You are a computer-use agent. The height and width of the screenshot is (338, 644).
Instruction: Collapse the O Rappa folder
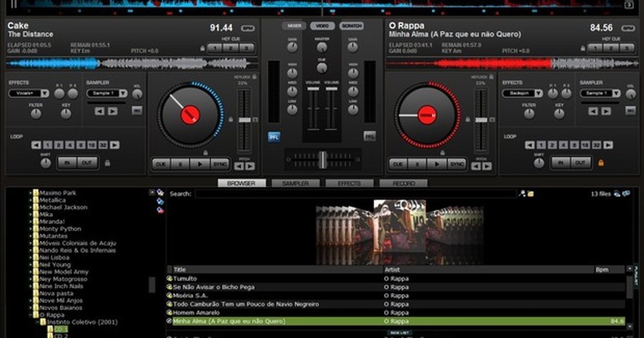point(30,315)
